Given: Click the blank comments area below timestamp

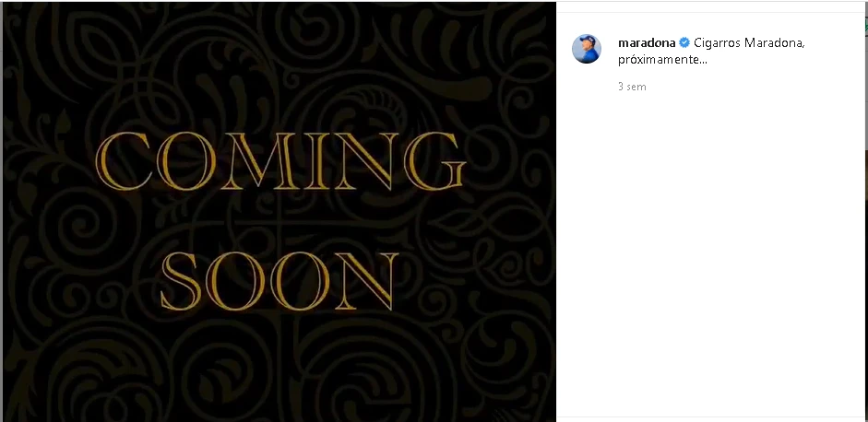Looking at the screenshot, I should pos(711,249).
